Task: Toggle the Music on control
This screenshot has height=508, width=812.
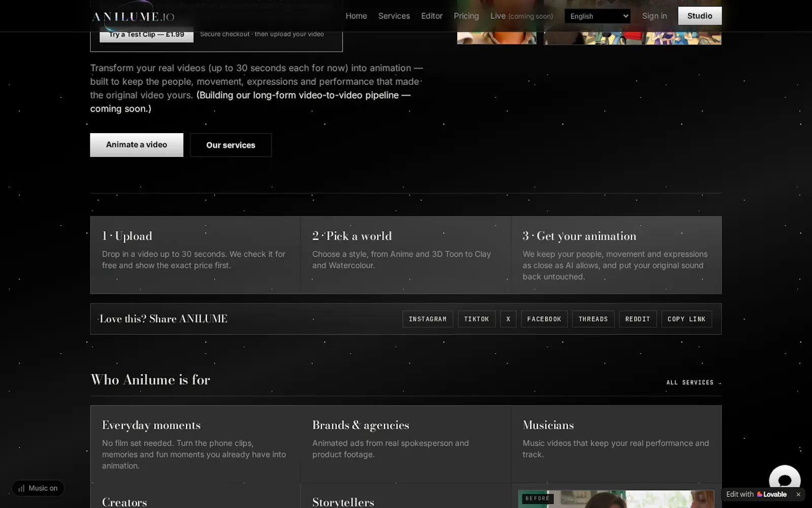Action: 38,488
